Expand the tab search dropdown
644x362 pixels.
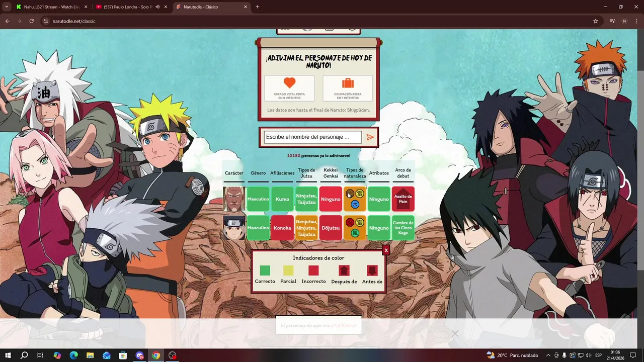7,7
